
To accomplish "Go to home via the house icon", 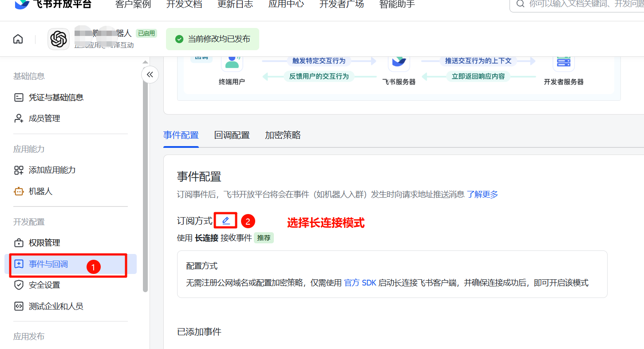I will tap(18, 39).
